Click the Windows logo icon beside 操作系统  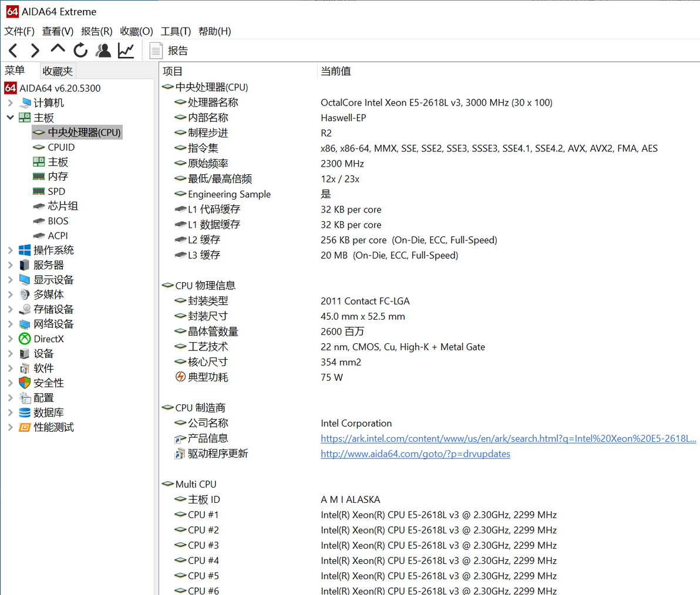tap(25, 250)
